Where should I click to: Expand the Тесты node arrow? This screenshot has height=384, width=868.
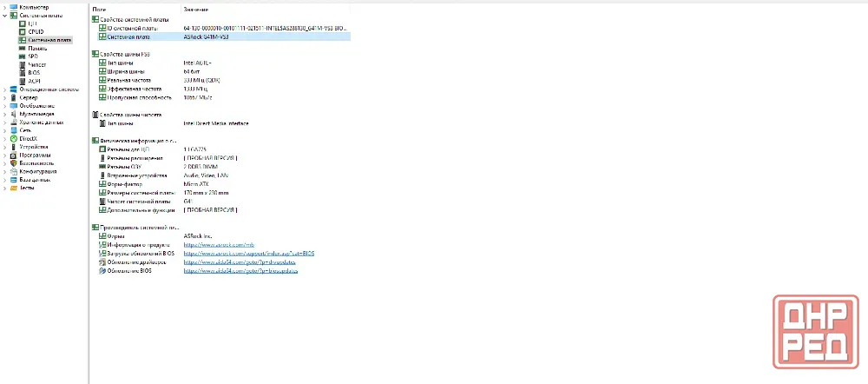tap(5, 188)
